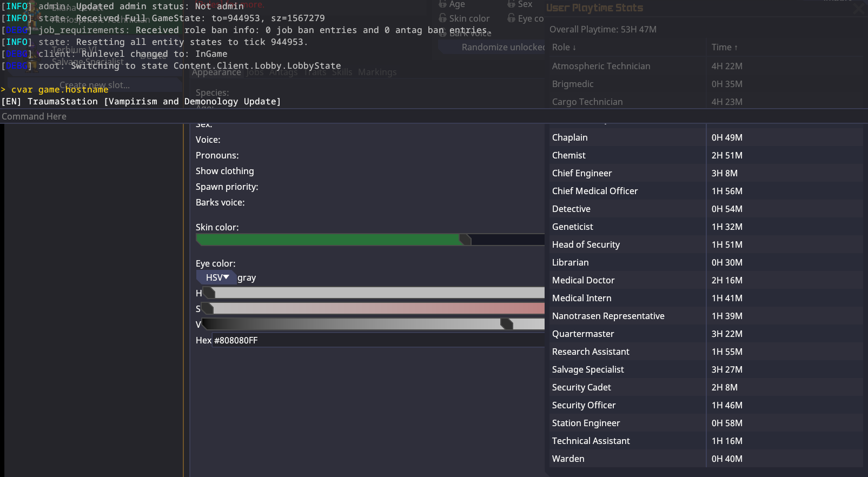Click the Atmospheric Technician role name
This screenshot has height=477, width=868.
point(601,66)
